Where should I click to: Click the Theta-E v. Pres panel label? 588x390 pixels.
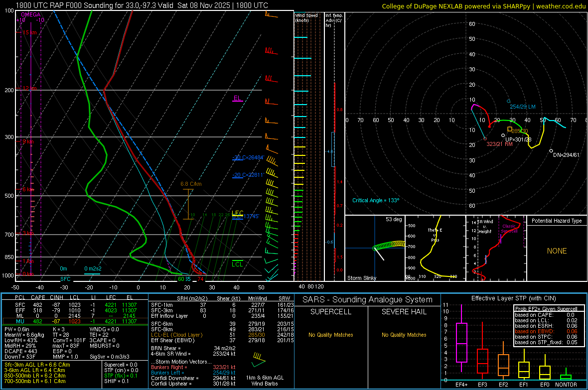click(435, 235)
